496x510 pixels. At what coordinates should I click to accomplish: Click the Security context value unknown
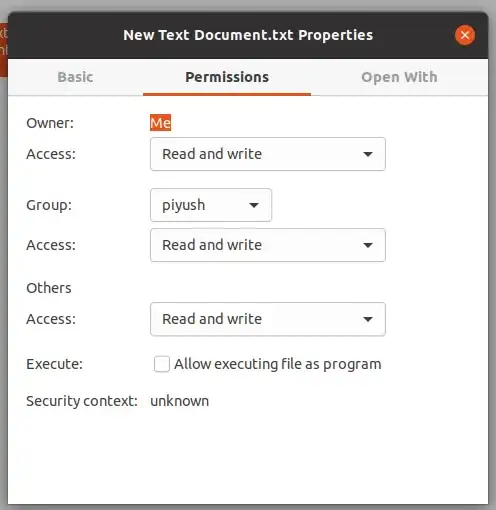pyautogui.click(x=179, y=401)
